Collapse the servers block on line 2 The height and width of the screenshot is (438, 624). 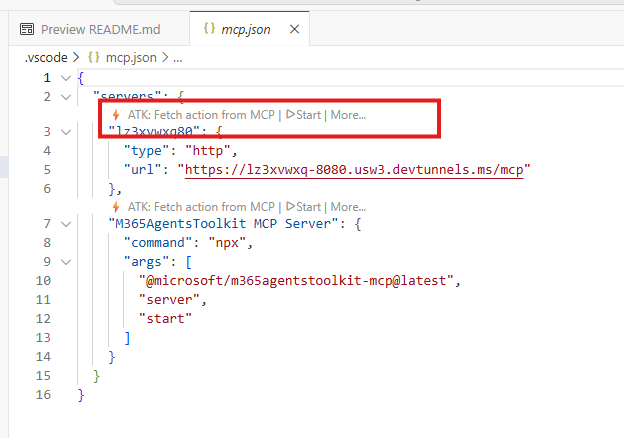pyautogui.click(x=66, y=97)
